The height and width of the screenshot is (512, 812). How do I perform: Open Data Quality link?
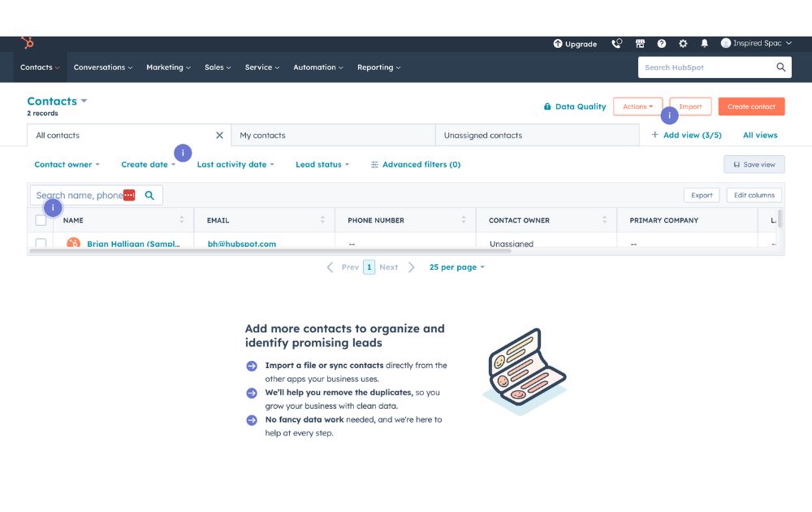point(575,106)
